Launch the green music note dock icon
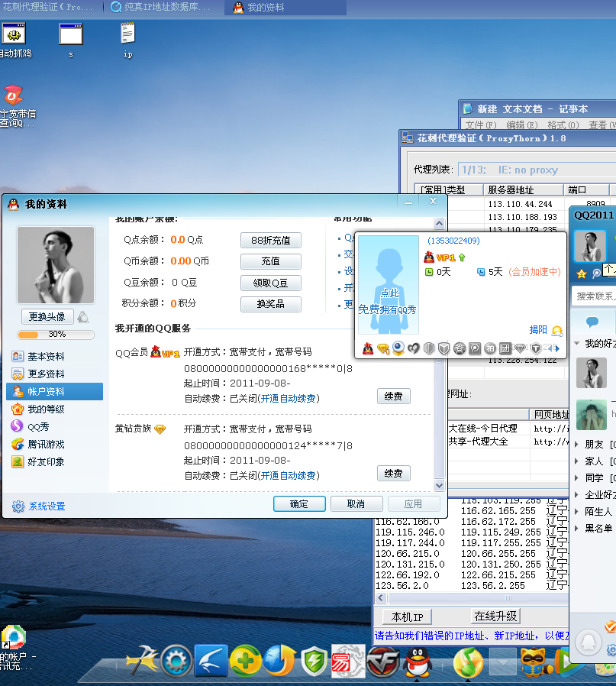The height and width of the screenshot is (686, 616). 468,662
